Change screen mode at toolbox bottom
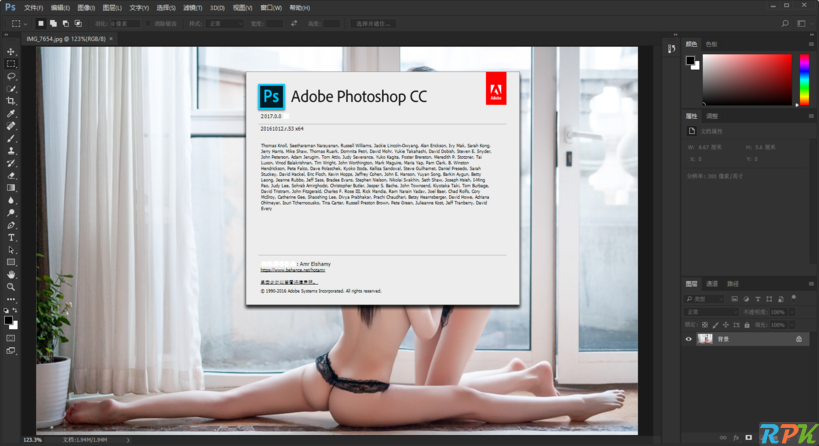The height and width of the screenshot is (446, 819). coord(11,351)
